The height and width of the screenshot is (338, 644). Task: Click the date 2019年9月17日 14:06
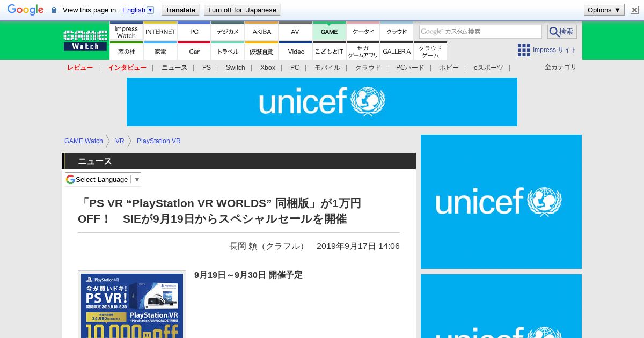click(358, 246)
